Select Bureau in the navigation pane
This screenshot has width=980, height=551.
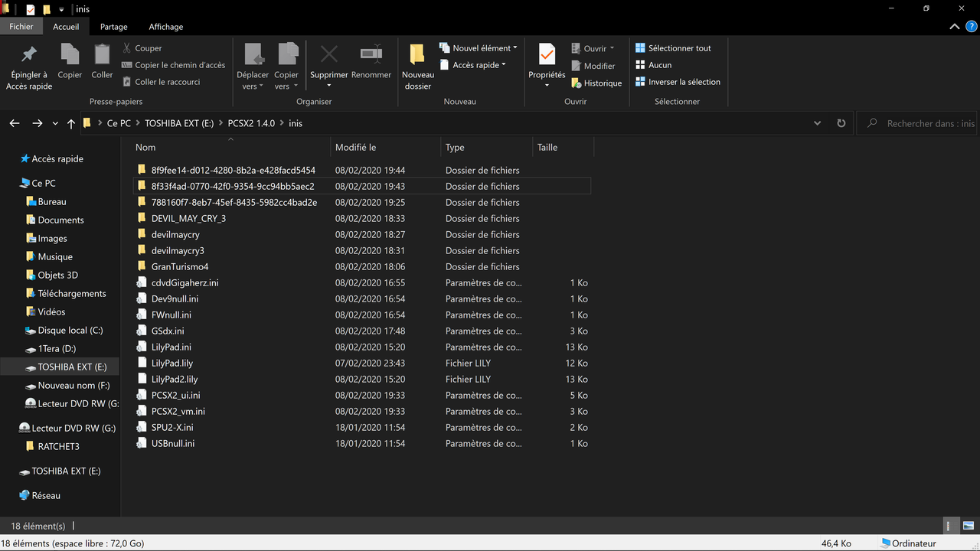tap(52, 202)
